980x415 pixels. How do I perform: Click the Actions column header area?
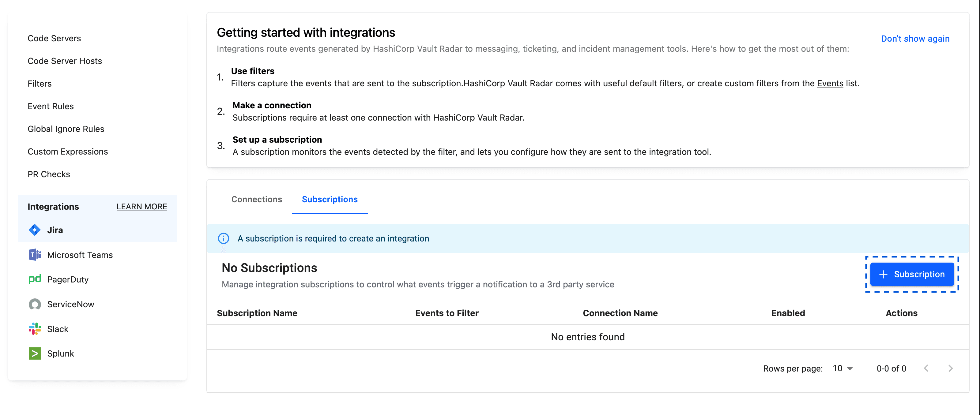click(901, 313)
